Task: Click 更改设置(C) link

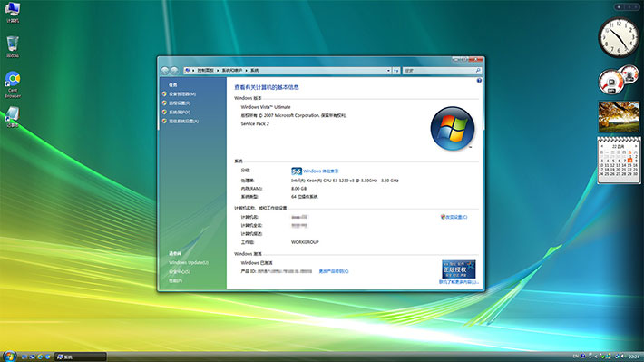Action: pyautogui.click(x=456, y=217)
